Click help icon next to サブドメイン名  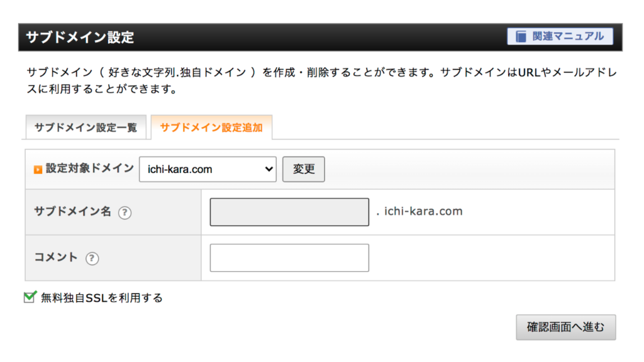pos(125,212)
